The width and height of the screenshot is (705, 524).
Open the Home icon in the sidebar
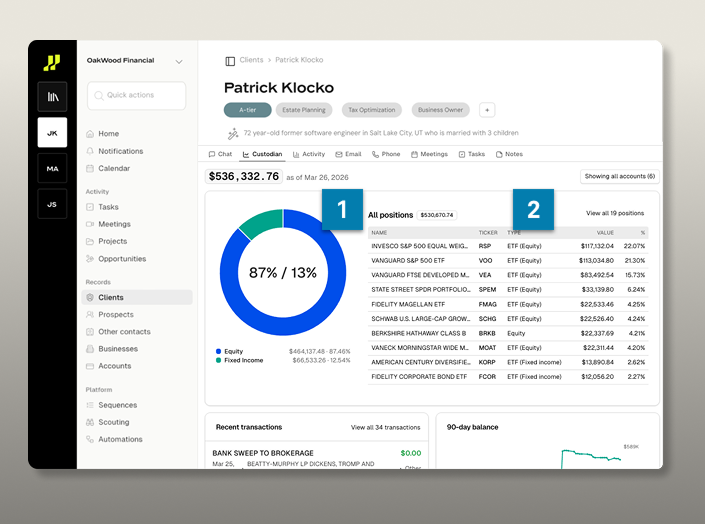pos(90,134)
